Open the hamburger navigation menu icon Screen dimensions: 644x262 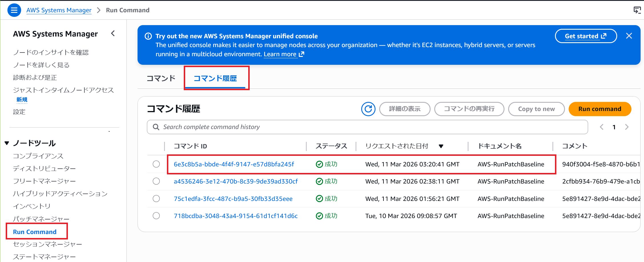pos(14,10)
